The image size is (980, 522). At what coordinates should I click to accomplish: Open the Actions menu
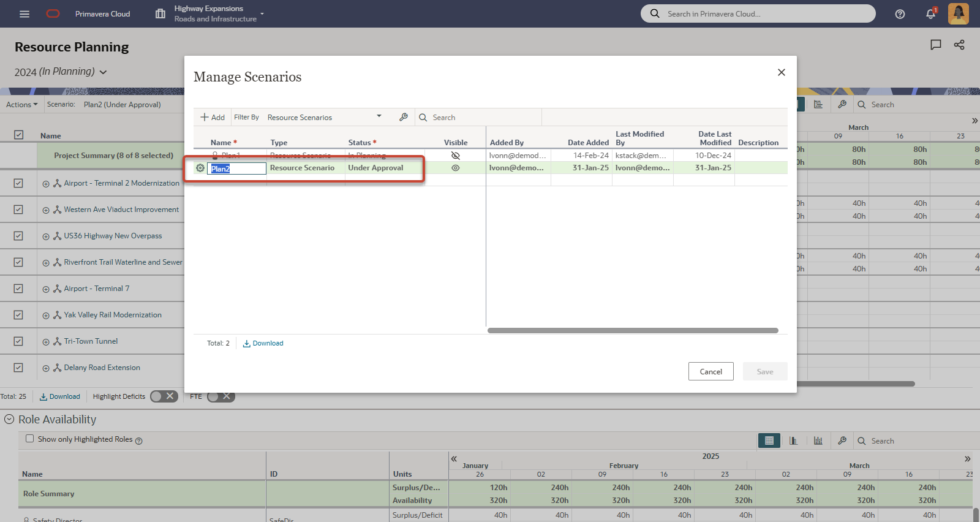21,105
